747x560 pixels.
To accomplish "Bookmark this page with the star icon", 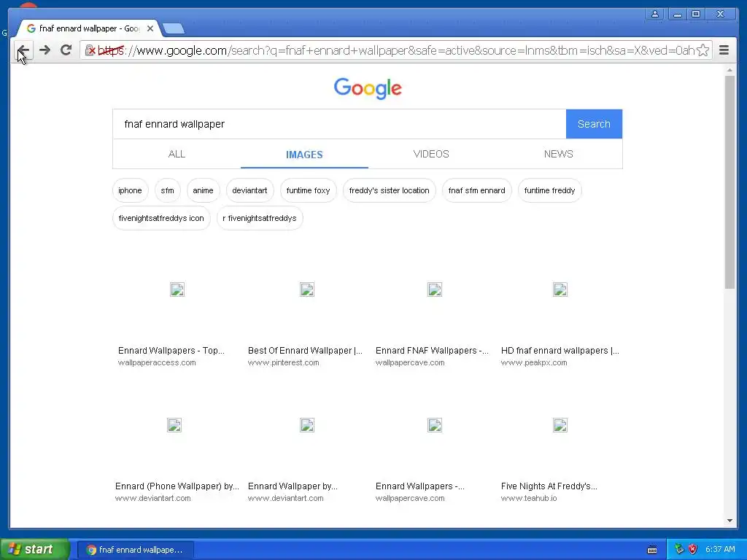I will [x=703, y=50].
